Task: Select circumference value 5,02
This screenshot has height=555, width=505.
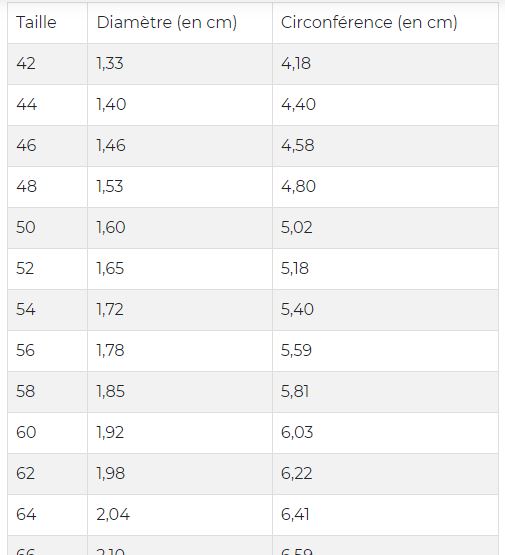Action: point(297,228)
